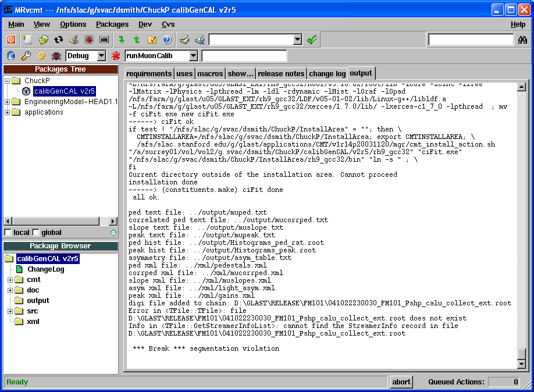534x392 pixels.
Task: Toggle the global checkbox
Action: point(35,233)
